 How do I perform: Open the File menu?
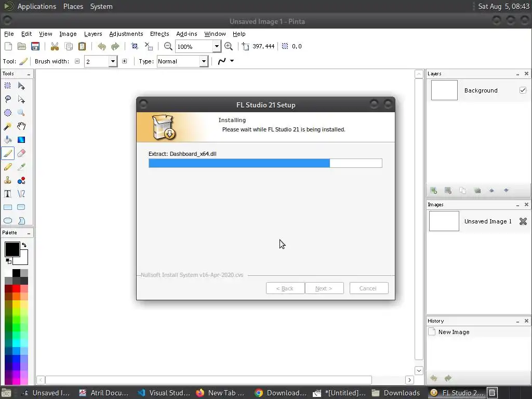click(x=9, y=34)
